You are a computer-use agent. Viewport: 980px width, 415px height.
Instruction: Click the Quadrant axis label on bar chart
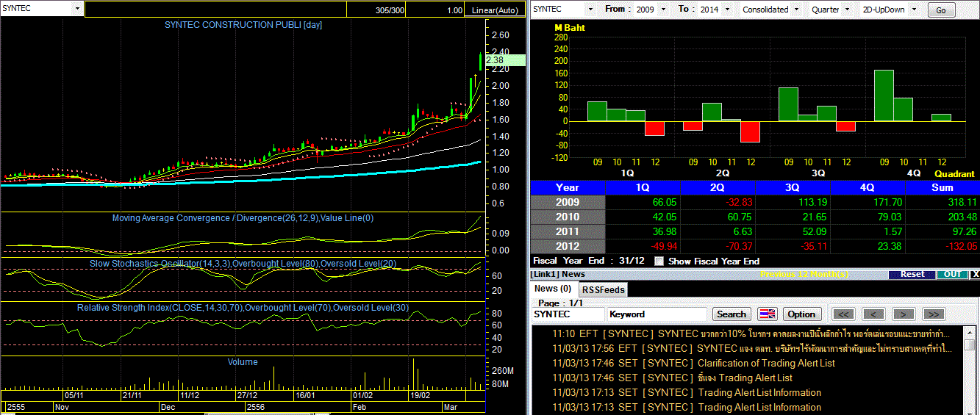954,174
